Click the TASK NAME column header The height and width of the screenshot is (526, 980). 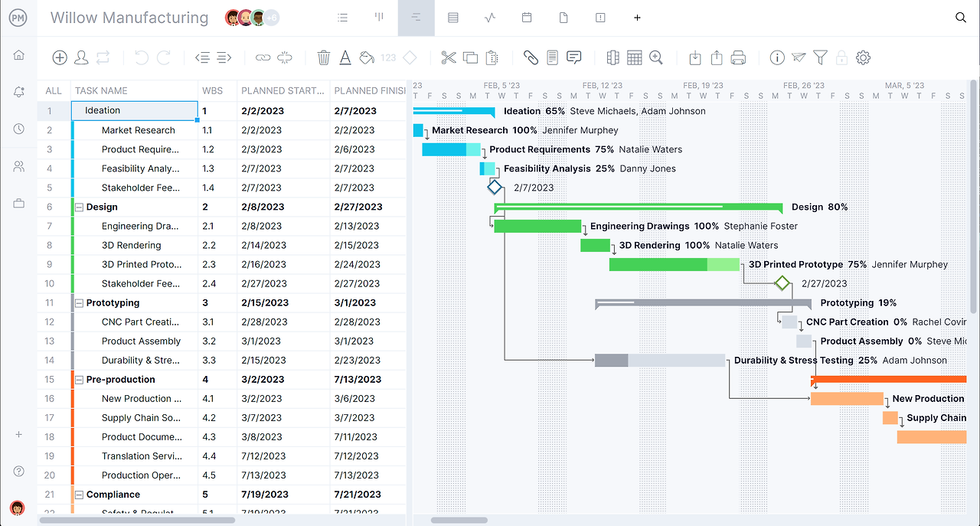coord(101,90)
